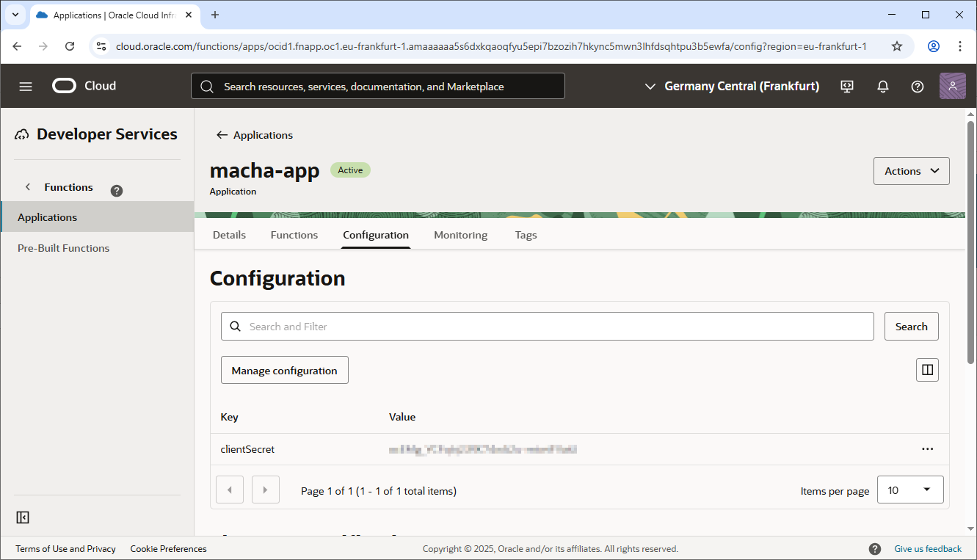Select Pre-Built Functions in sidebar
This screenshot has width=977, height=560.
tap(63, 248)
